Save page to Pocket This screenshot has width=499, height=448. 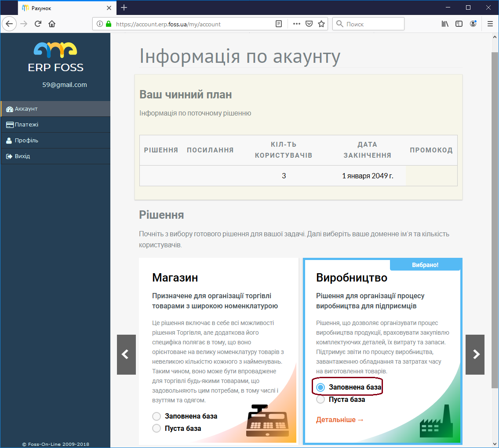pyautogui.click(x=309, y=24)
